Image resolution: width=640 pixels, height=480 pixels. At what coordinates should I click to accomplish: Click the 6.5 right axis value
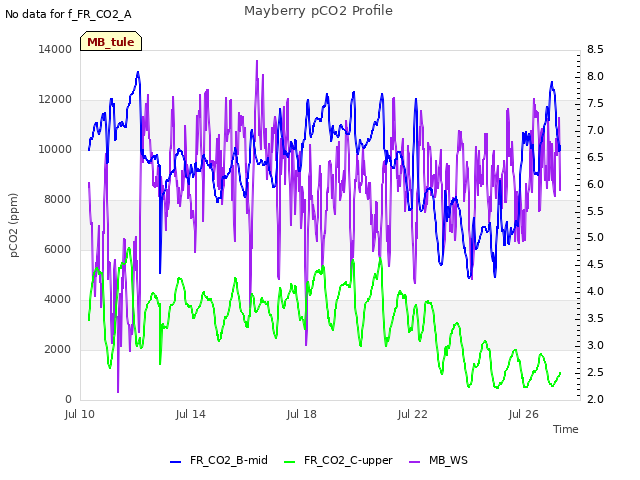click(x=595, y=157)
